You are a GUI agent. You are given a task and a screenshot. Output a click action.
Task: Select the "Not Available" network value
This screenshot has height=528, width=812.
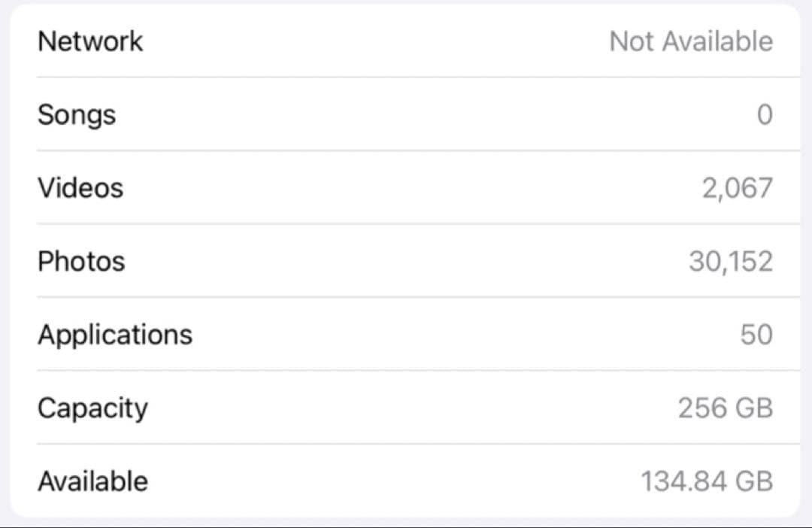[690, 41]
